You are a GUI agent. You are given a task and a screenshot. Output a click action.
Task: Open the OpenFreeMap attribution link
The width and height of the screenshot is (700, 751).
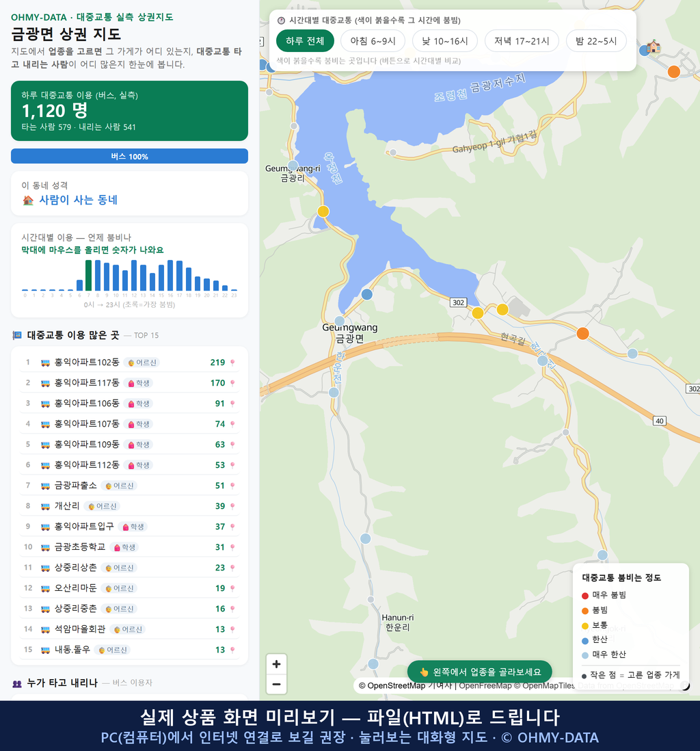pyautogui.click(x=485, y=685)
